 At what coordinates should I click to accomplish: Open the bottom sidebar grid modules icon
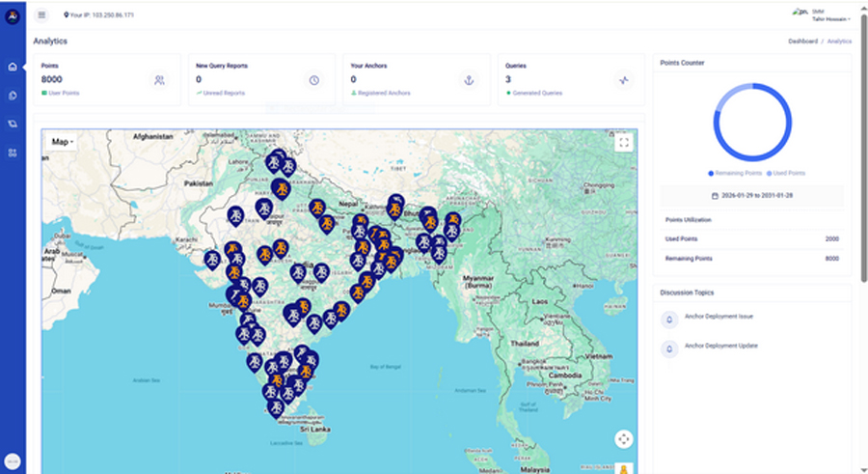[13, 153]
